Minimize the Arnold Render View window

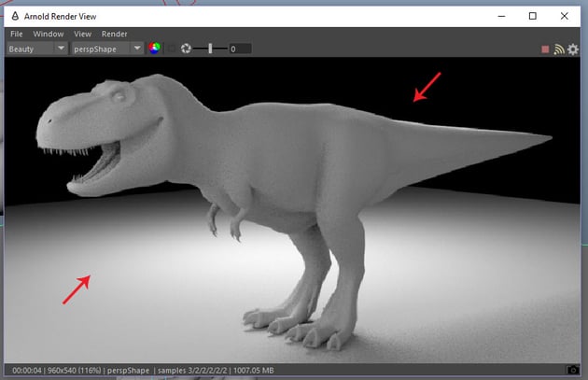[502, 15]
